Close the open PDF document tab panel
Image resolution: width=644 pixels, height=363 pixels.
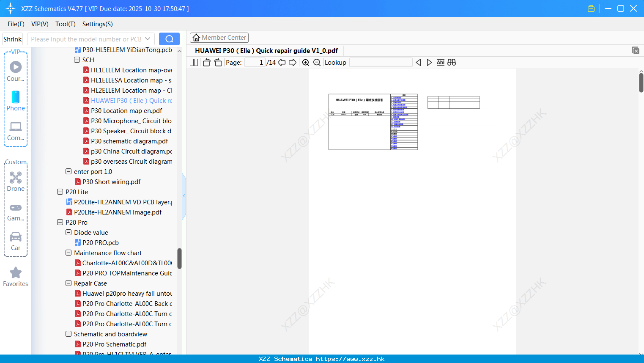(636, 50)
